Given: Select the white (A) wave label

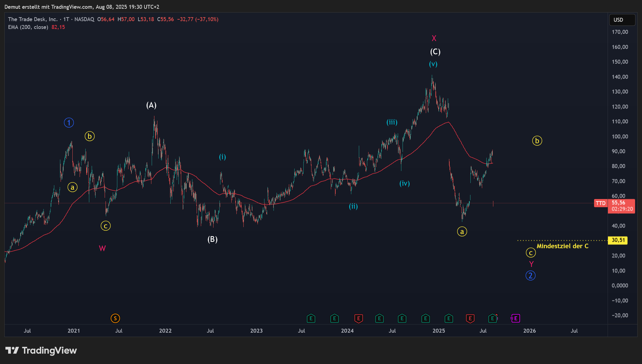Looking at the screenshot, I should 151,105.
